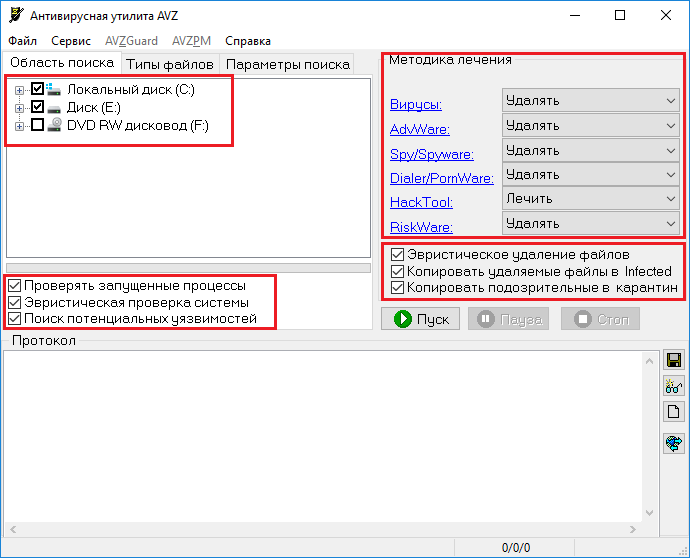Image resolution: width=690 pixels, height=558 pixels.
Task: Toggle Эвристическое удаление файлов checkbox
Action: (x=397, y=254)
